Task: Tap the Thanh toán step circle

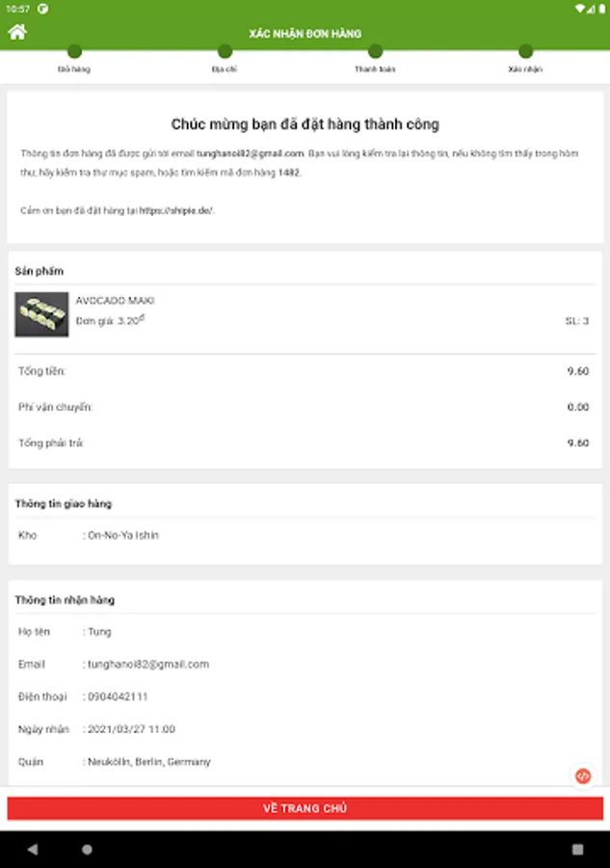Action: 375,52
